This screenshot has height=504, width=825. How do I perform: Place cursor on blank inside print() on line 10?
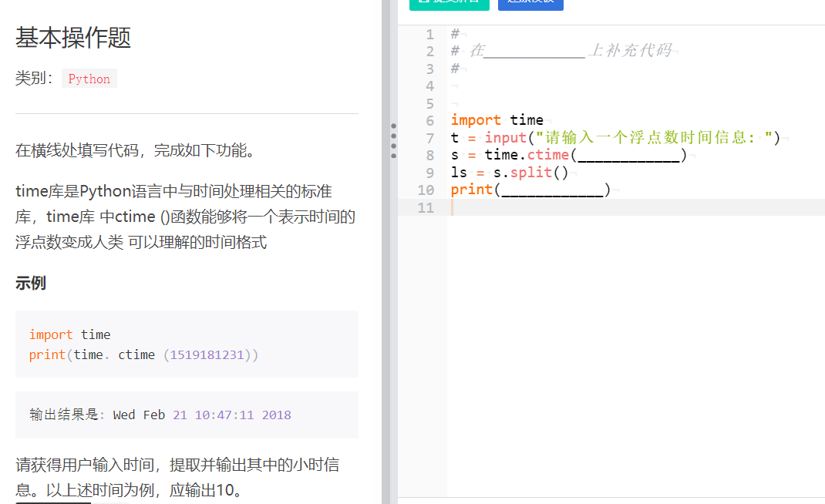click(552, 189)
